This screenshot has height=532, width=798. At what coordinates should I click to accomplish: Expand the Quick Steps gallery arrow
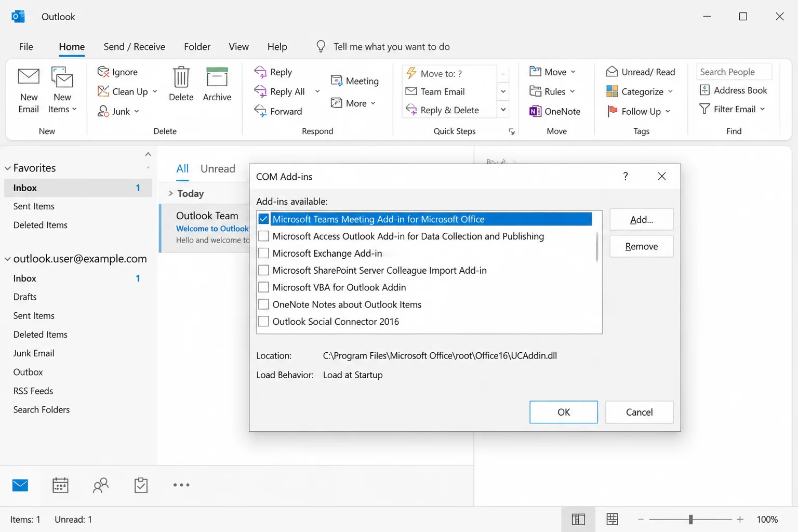pos(503,110)
